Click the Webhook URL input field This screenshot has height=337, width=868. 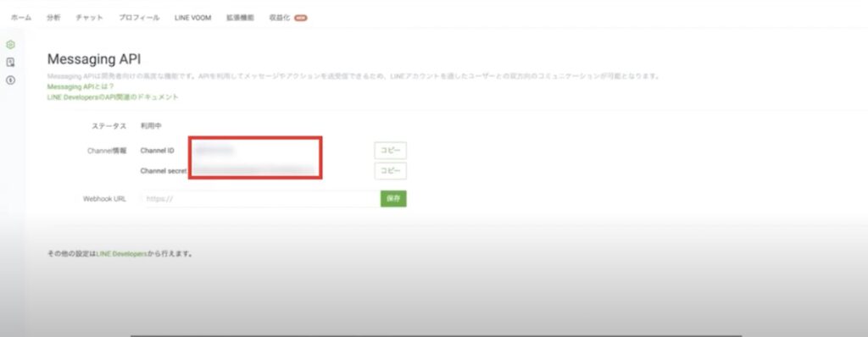[x=260, y=199]
